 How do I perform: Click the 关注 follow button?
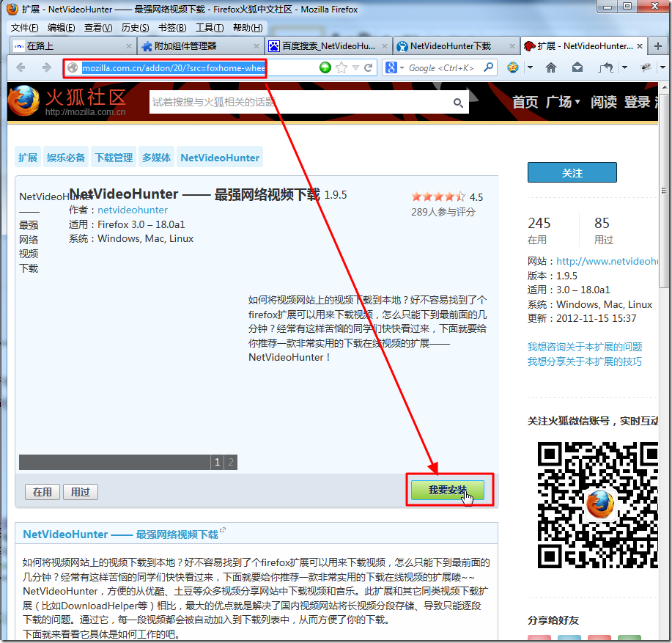(572, 172)
